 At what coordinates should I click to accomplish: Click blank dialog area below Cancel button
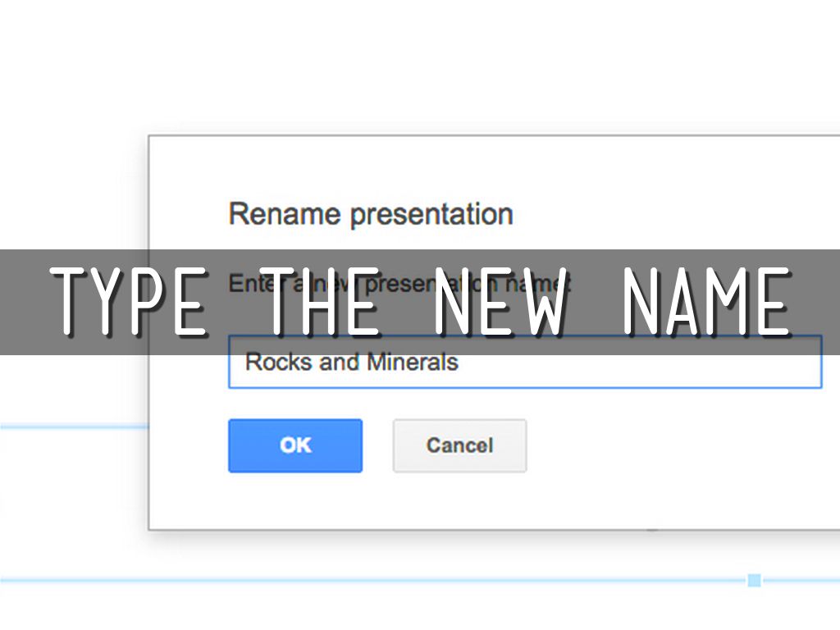459,502
